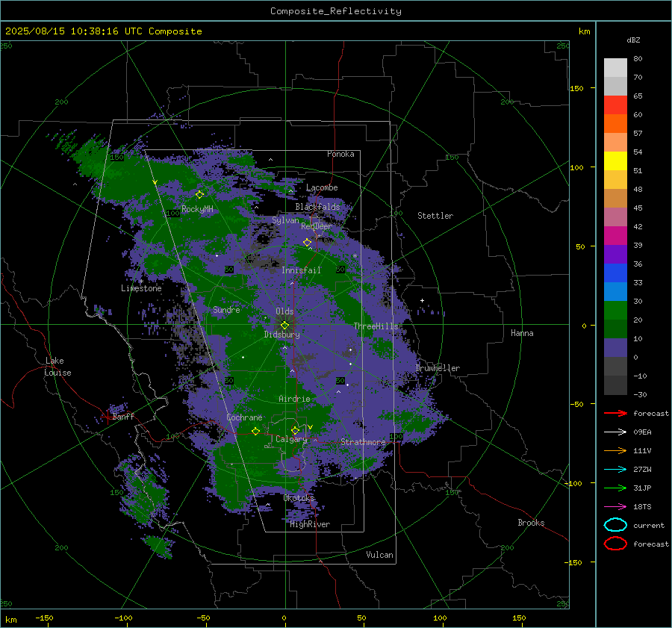This screenshot has height=628, width=672.
Task: Click the red cross marker at Banff
Action: coord(107,417)
